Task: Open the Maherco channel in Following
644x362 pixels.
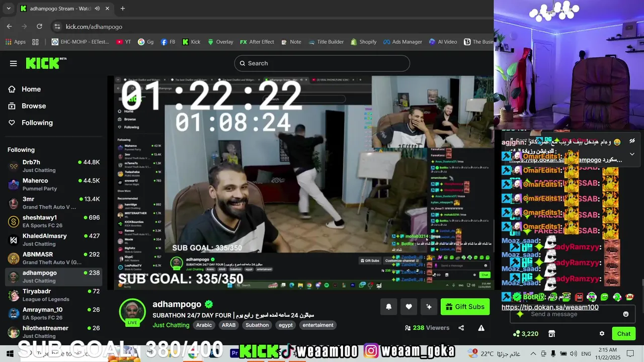Action: [54, 185]
